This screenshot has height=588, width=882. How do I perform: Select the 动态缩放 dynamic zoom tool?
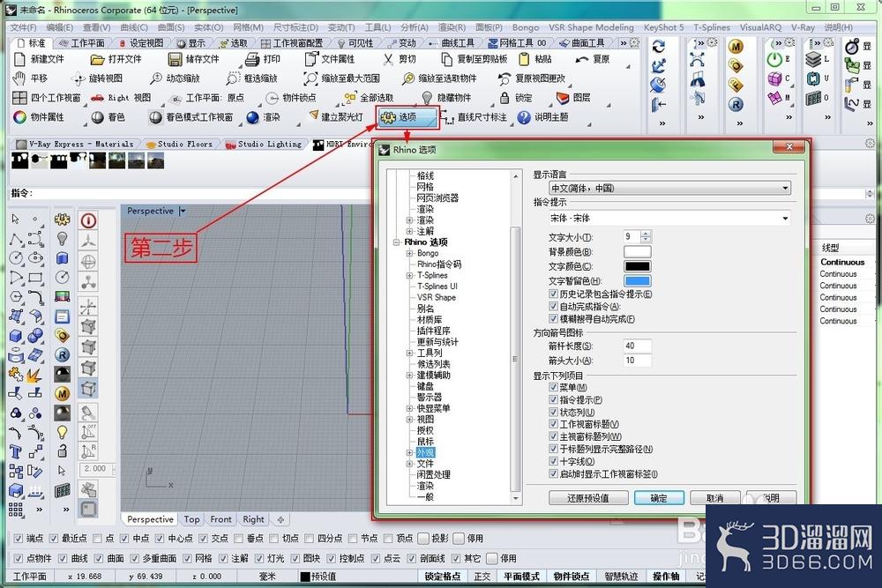click(156, 78)
